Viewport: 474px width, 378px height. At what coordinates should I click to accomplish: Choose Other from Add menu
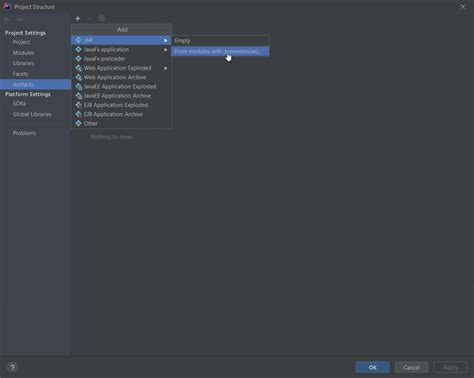[x=121, y=123]
